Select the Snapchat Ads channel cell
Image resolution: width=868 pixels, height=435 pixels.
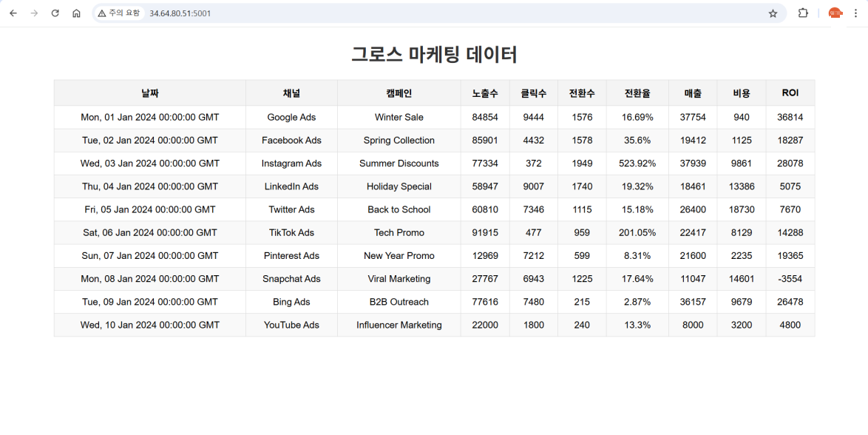[x=292, y=279]
